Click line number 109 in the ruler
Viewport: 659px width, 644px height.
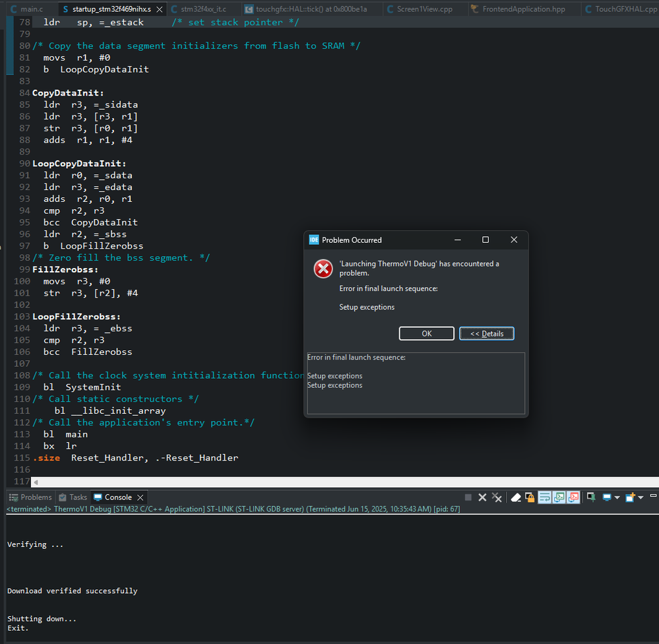pyautogui.click(x=22, y=387)
